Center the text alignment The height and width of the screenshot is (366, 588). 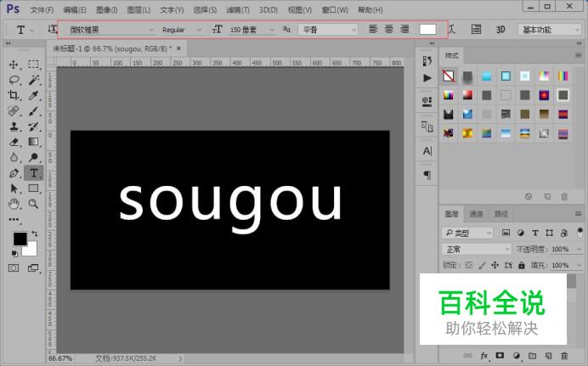tap(389, 29)
